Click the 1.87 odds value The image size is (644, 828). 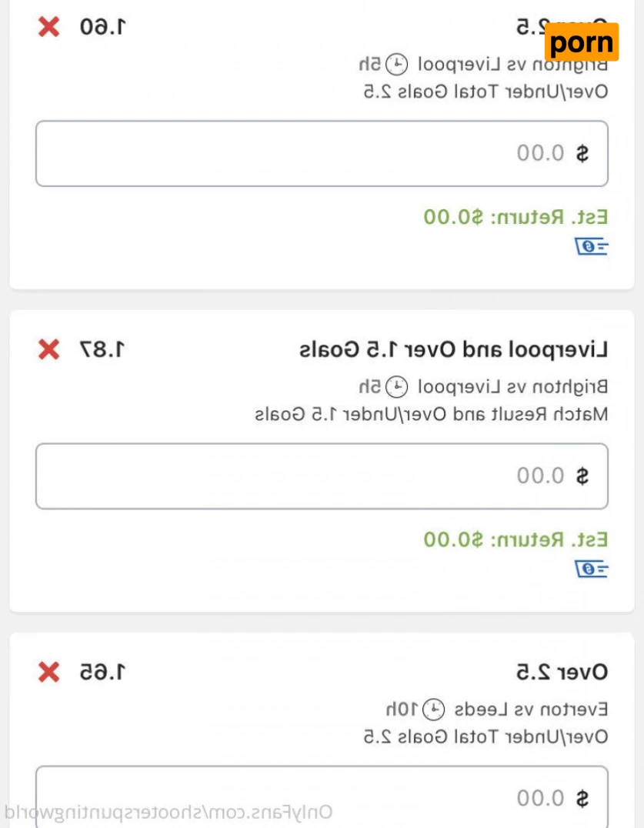click(x=102, y=350)
